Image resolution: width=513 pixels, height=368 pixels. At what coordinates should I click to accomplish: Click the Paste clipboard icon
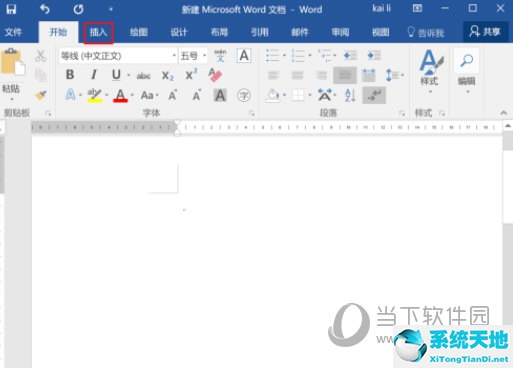click(12, 62)
